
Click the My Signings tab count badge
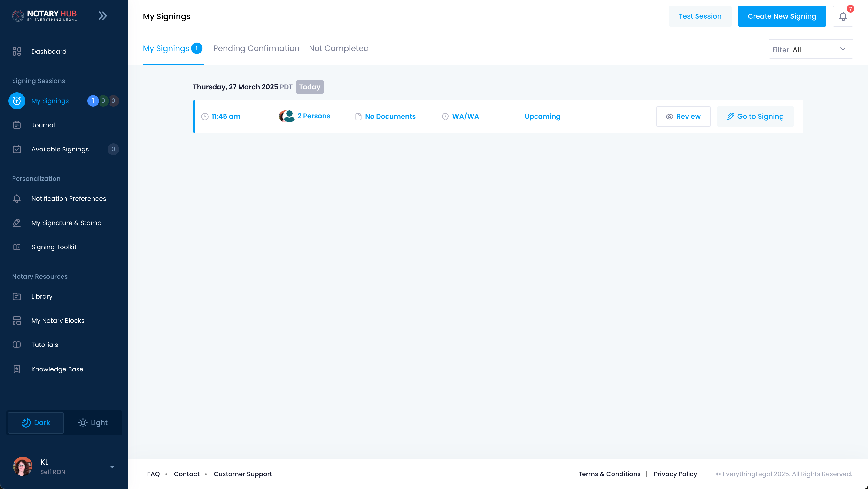[x=197, y=48]
